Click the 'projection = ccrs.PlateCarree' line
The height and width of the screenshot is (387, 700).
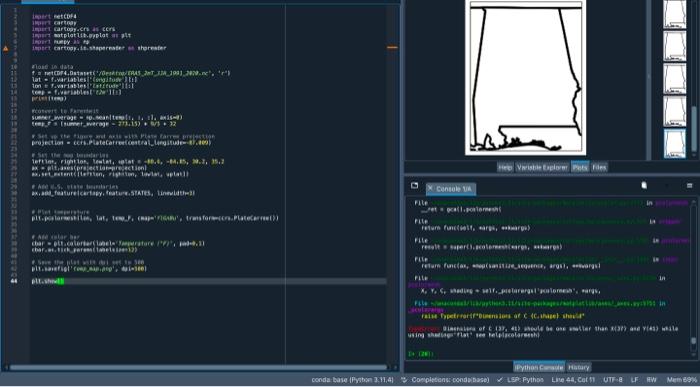coord(121,143)
